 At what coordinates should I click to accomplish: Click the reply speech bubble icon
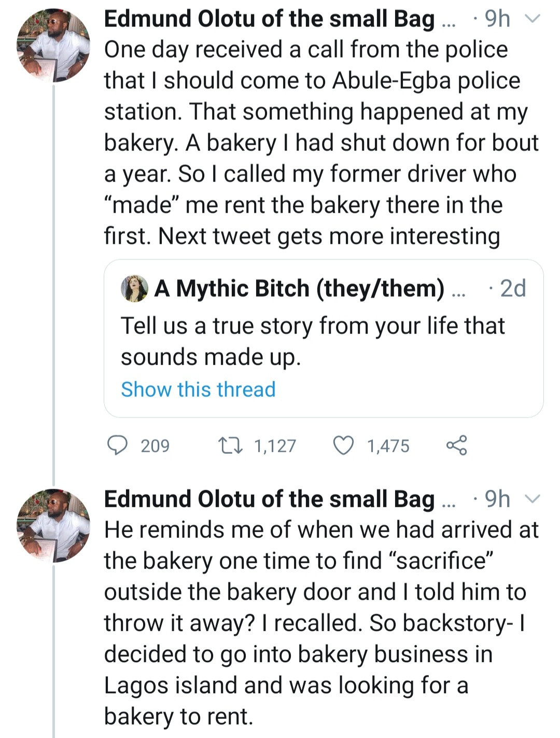(118, 445)
